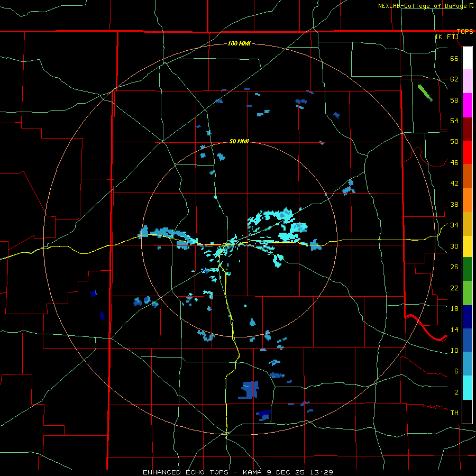The width and height of the screenshot is (476, 476).
Task: Select the NEXLAB-College of DuPage credit text
Action: point(423,6)
